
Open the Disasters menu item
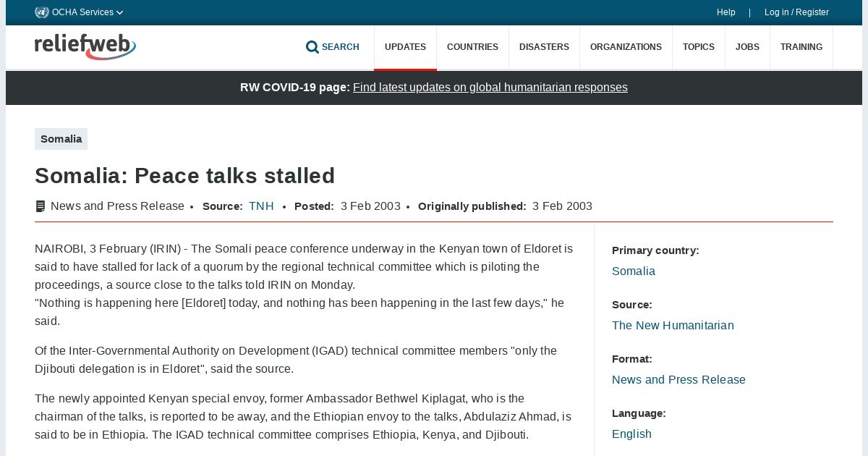click(544, 47)
